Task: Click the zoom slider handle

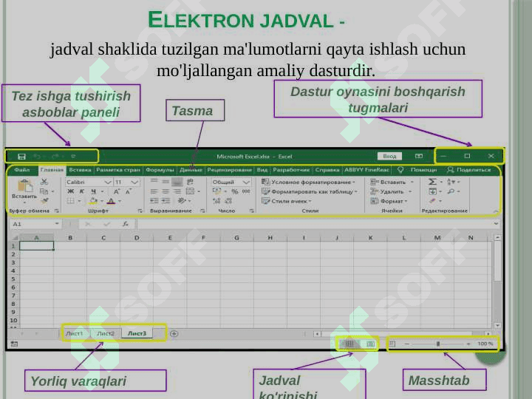Action: (x=438, y=344)
